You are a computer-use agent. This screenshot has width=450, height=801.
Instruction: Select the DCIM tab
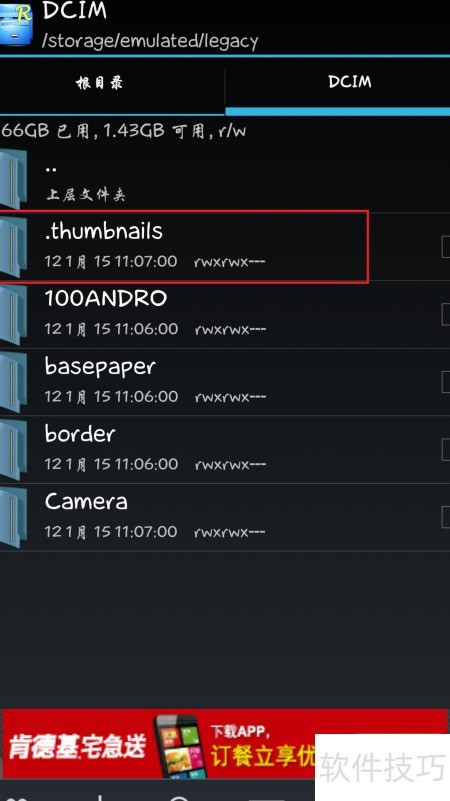(x=338, y=86)
